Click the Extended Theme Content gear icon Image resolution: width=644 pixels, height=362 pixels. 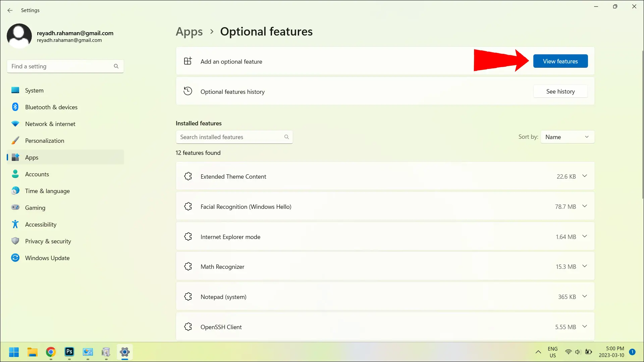tap(188, 176)
